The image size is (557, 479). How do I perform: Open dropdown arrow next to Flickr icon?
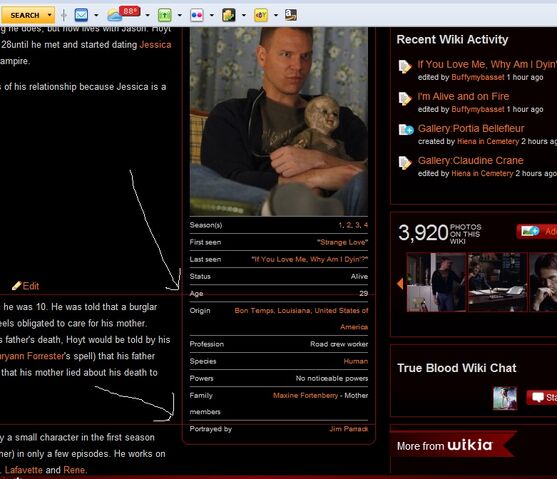[x=212, y=15]
